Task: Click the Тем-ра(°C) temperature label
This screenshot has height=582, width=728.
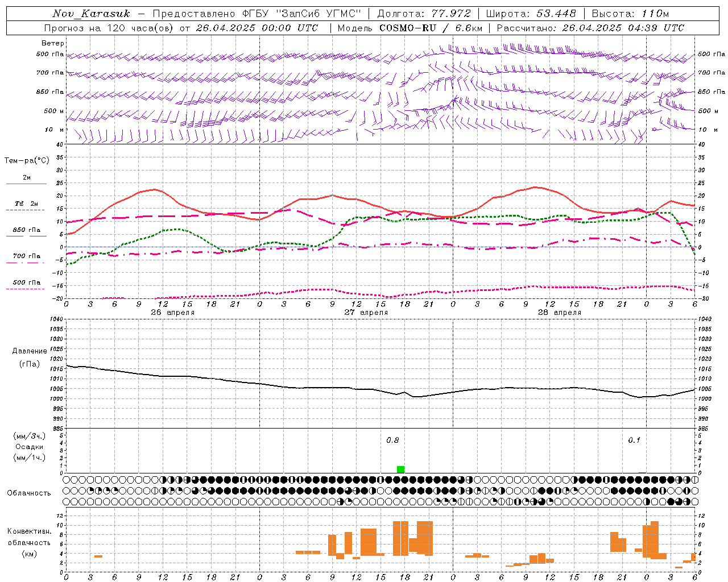Action: 27,161
